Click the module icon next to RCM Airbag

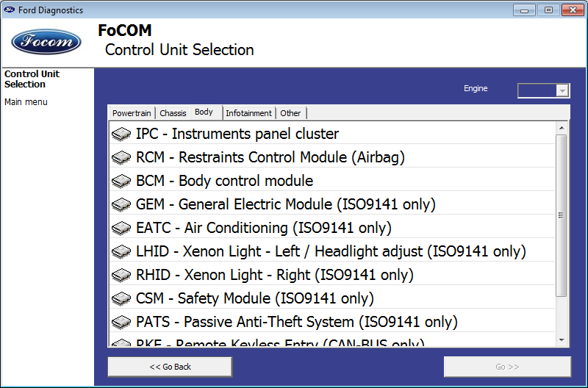pos(121,157)
